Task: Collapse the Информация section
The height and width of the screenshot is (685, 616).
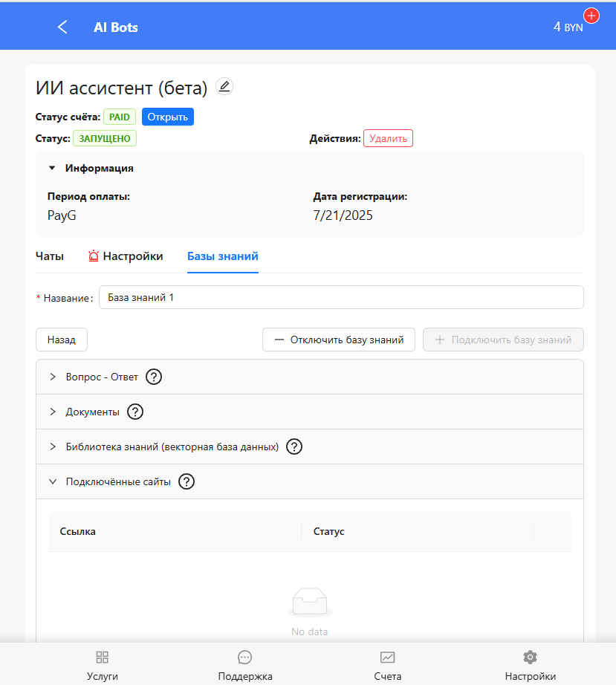Action: [52, 168]
